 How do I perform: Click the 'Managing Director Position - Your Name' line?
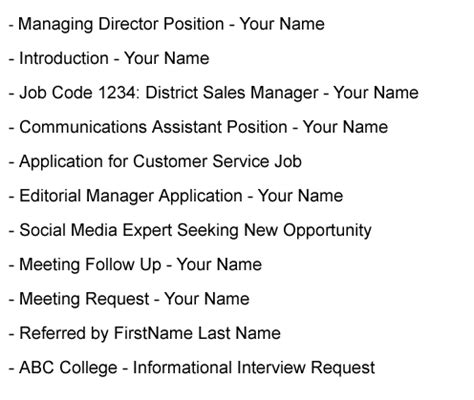167,25
